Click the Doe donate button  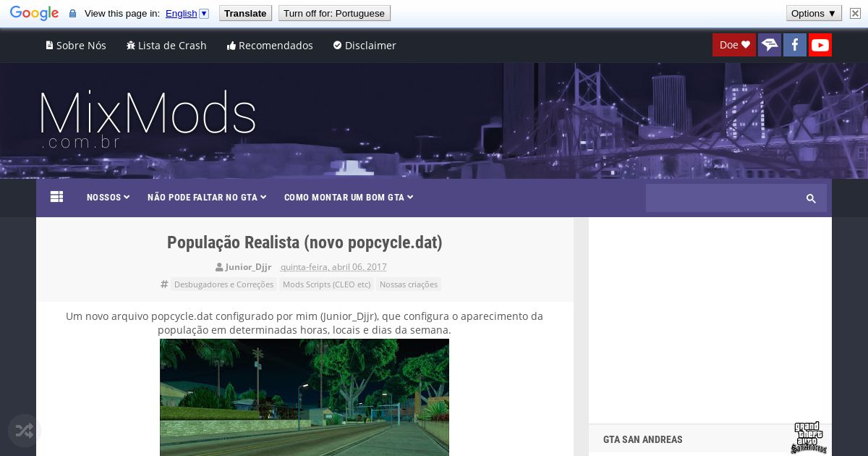[734, 45]
